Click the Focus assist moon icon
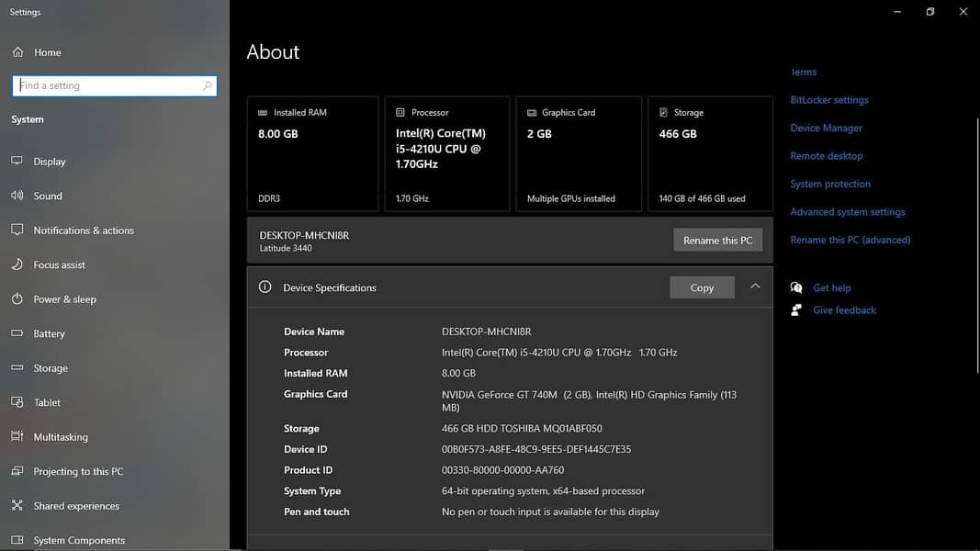 click(x=17, y=264)
